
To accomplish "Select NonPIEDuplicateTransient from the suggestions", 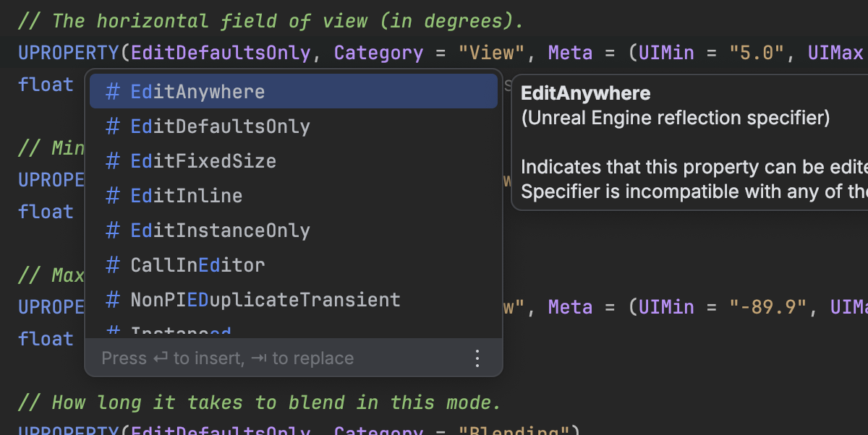I will click(x=265, y=299).
